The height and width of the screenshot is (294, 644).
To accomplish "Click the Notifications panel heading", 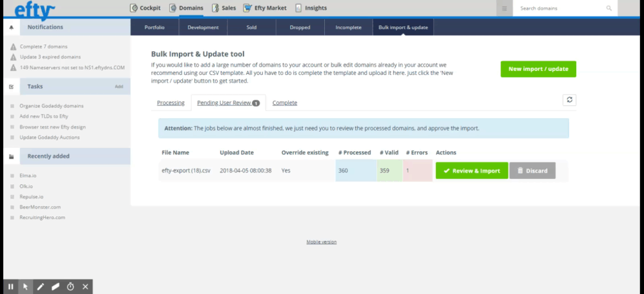I will point(45,27).
